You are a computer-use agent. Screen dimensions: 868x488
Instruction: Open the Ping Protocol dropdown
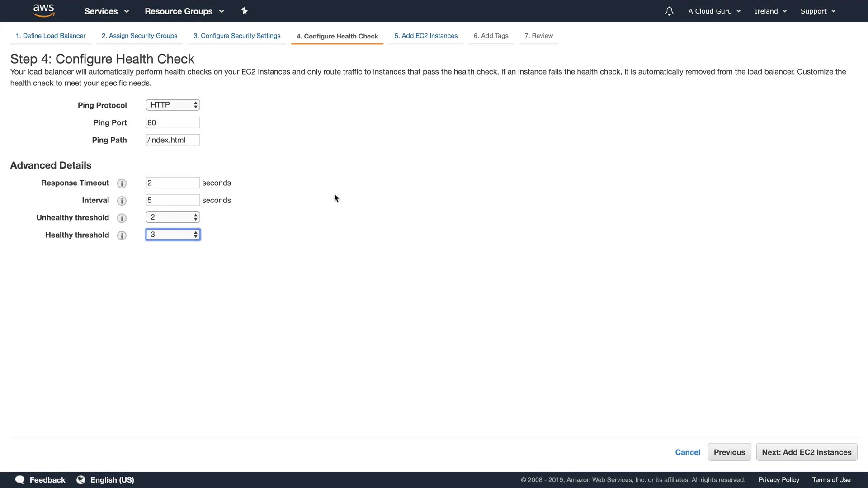pyautogui.click(x=173, y=105)
